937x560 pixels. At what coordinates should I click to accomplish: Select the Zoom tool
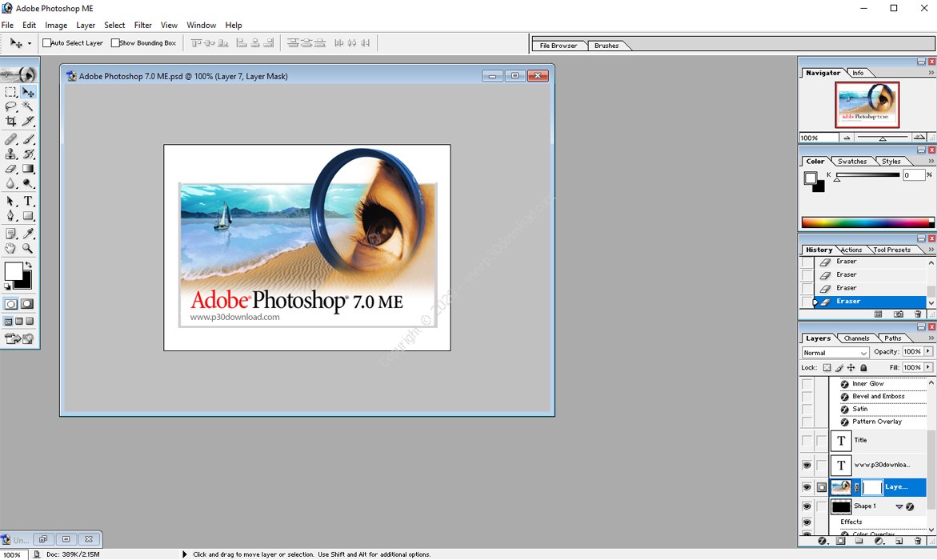pos(28,248)
